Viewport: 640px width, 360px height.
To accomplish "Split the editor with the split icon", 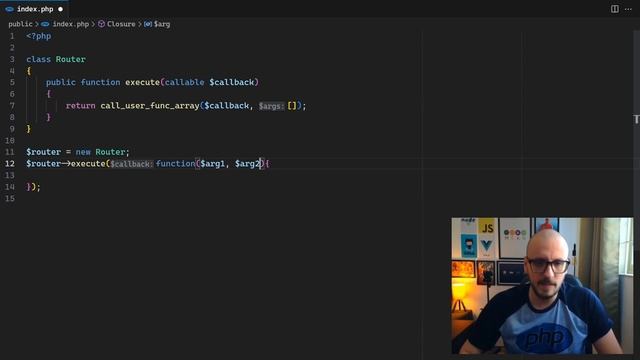I will pyautogui.click(x=614, y=9).
